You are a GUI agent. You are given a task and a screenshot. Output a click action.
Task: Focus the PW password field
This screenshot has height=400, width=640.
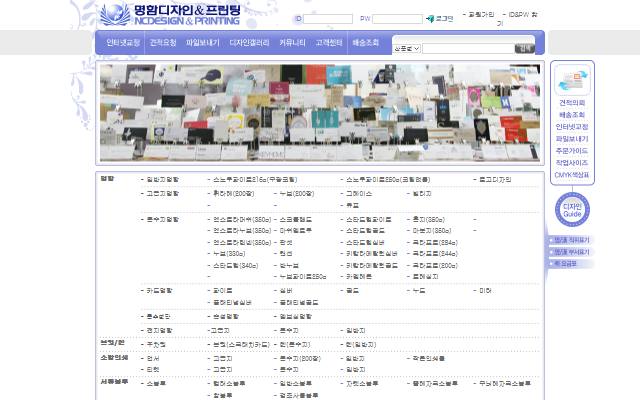click(x=397, y=19)
